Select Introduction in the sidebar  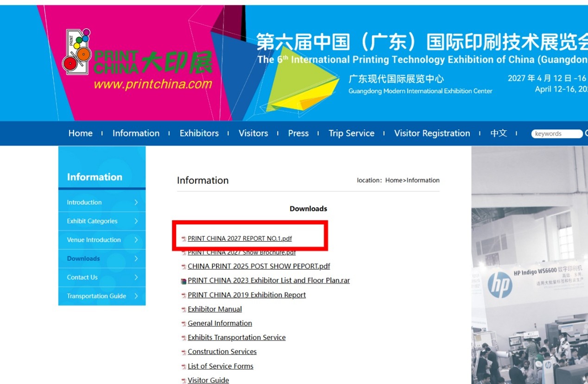[84, 202]
